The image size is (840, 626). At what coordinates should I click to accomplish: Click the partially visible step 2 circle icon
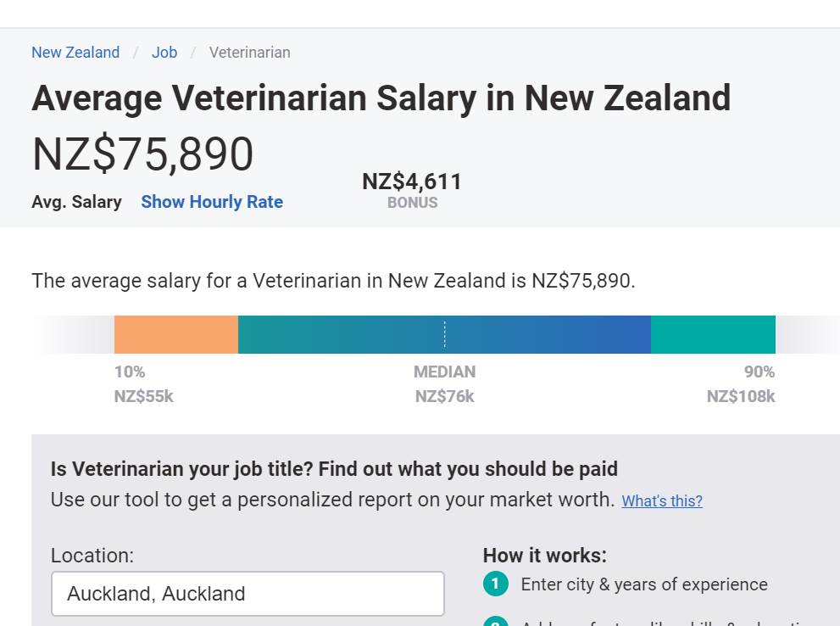pyautogui.click(x=496, y=623)
